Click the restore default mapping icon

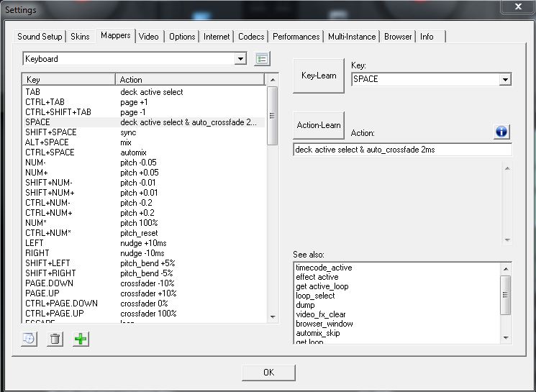(29, 339)
